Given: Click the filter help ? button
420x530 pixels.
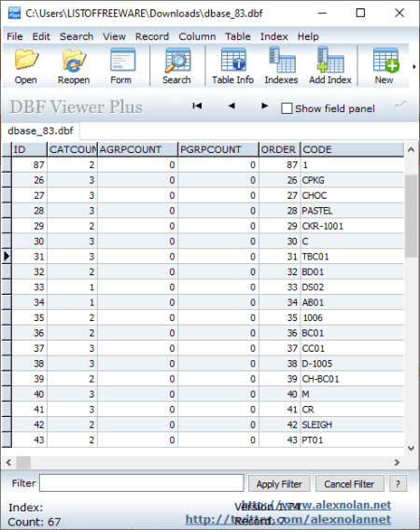Looking at the screenshot, I should pos(398,483).
